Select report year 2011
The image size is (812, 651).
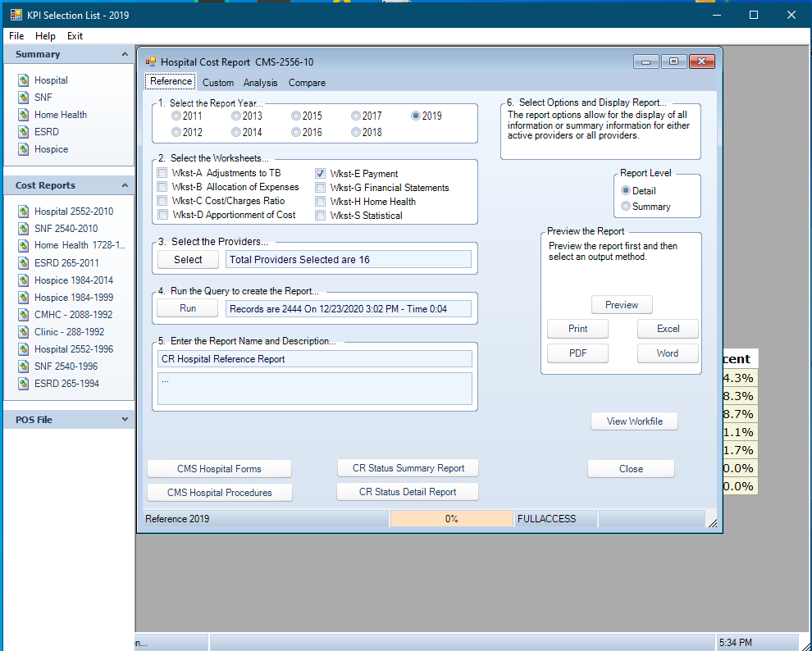176,116
